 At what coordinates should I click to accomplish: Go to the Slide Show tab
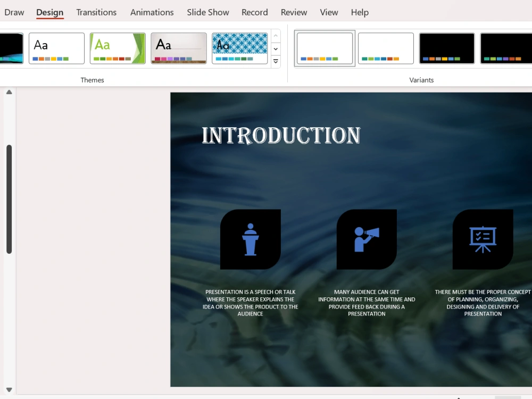coord(208,12)
